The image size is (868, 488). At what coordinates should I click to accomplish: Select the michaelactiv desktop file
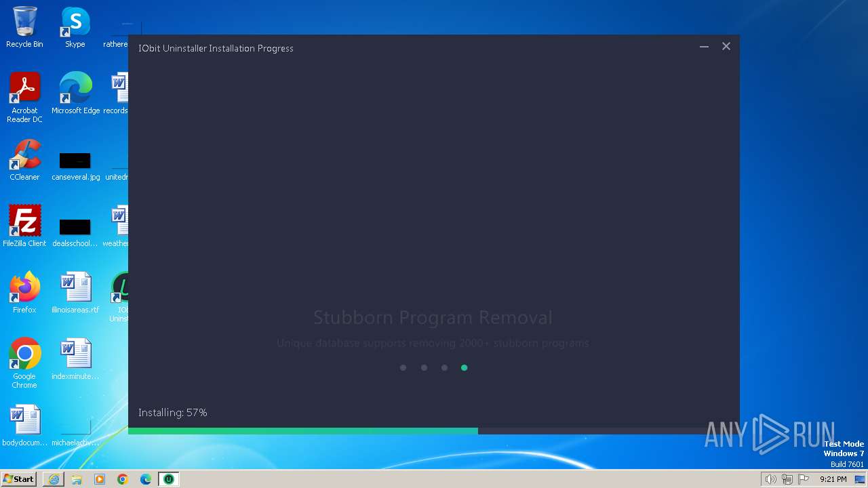[75, 434]
